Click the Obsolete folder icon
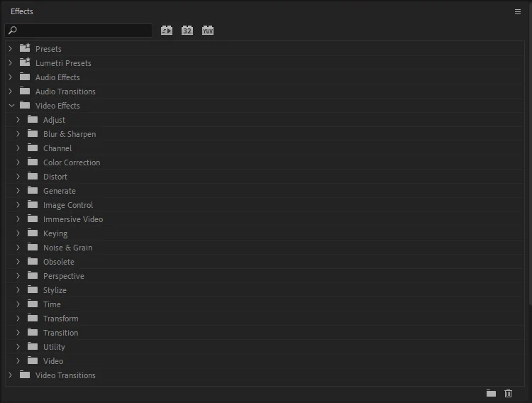The width and height of the screenshot is (532, 403). [x=33, y=261]
